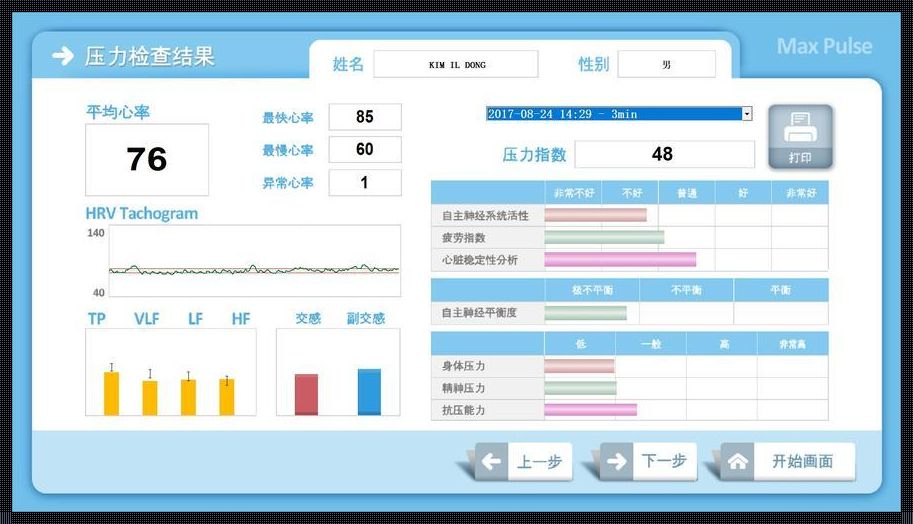Click the 一般 column header
Image resolution: width=913 pixels, height=524 pixels.
click(x=651, y=344)
